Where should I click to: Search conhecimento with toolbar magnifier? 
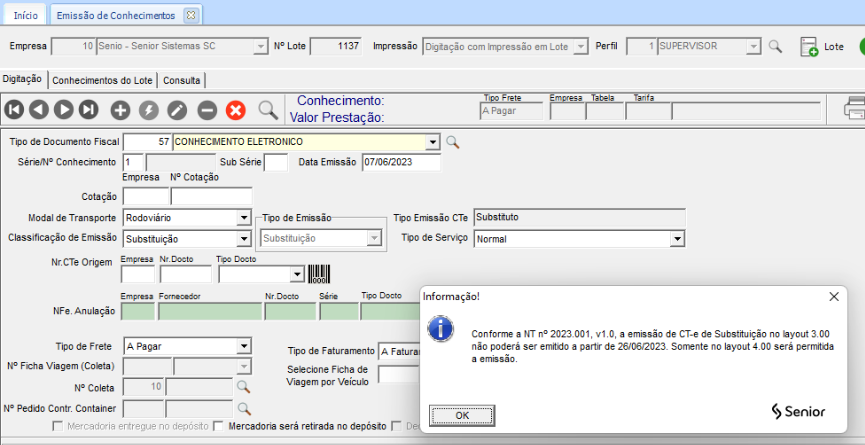click(268, 110)
